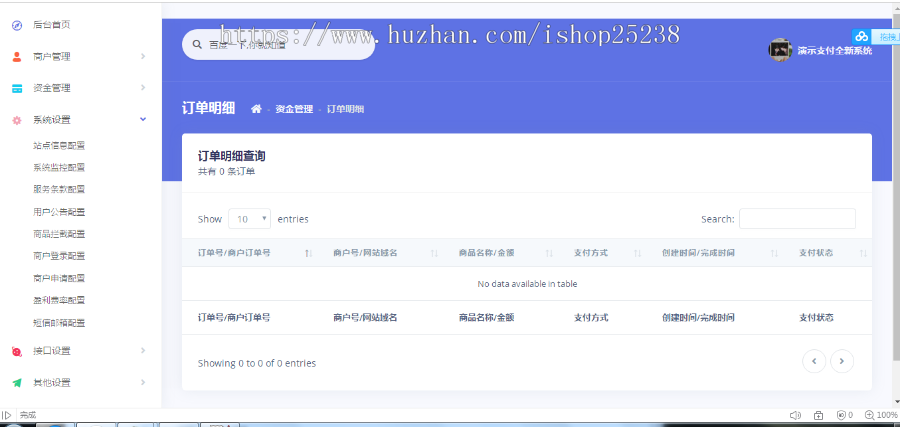Click the sidebar toggle icon beside 完成
Viewport: 900px width, 427px height.
(x=7, y=415)
